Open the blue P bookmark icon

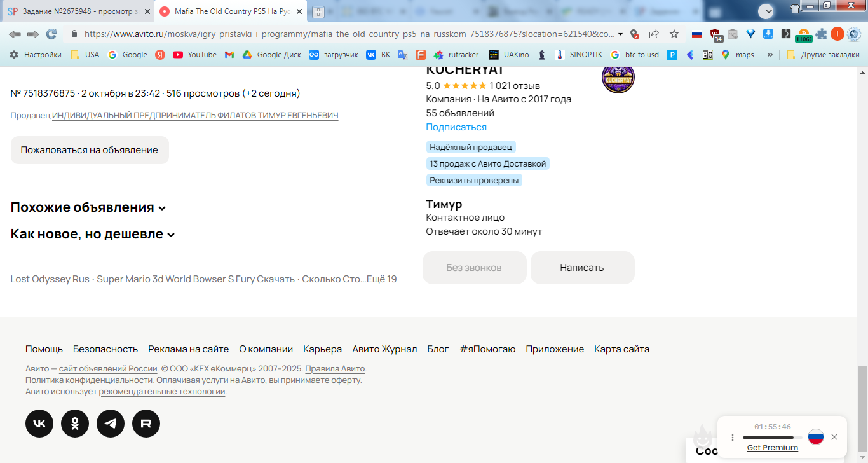coord(672,55)
